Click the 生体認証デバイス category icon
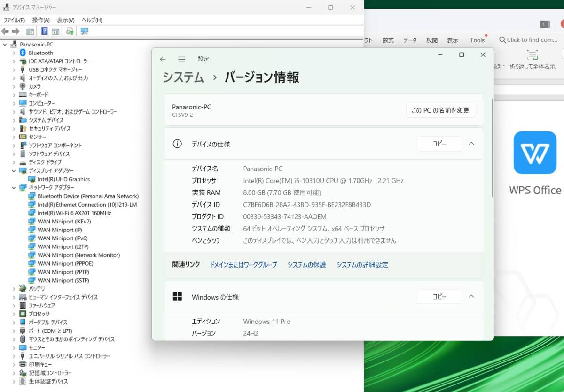The image size is (564, 392). coord(23,382)
